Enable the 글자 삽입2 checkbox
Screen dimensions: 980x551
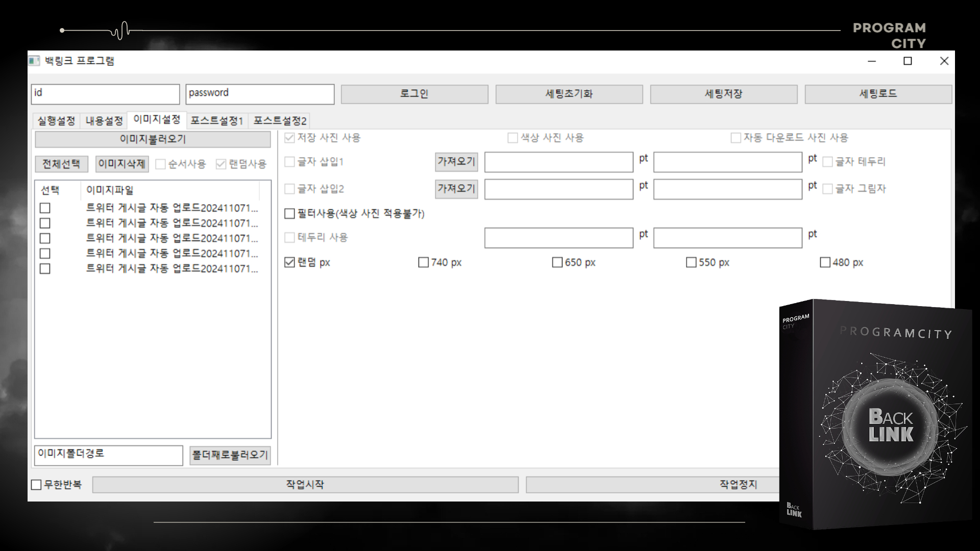[x=289, y=189]
